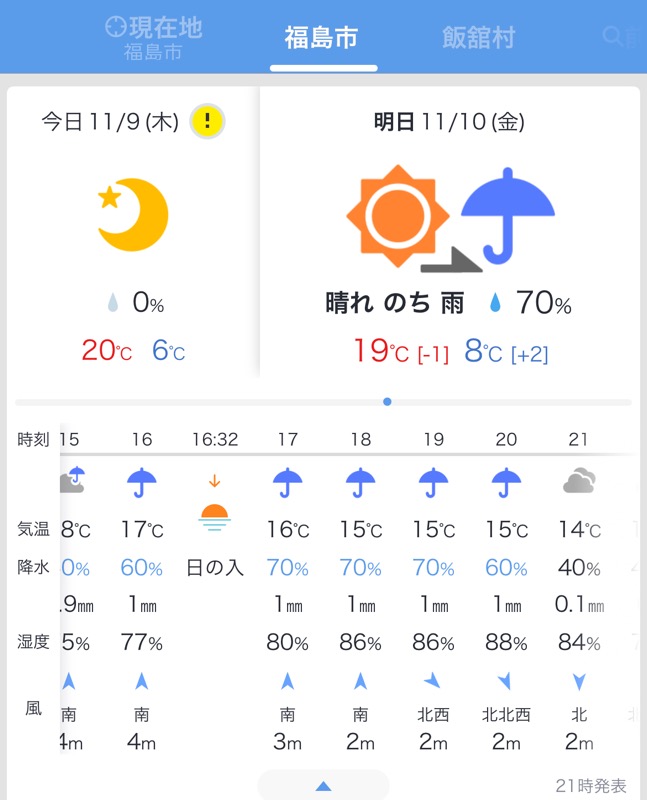The height and width of the screenshot is (800, 647).
Task: Tap the northwest wind arrow at 19 o'clock
Action: click(x=433, y=682)
